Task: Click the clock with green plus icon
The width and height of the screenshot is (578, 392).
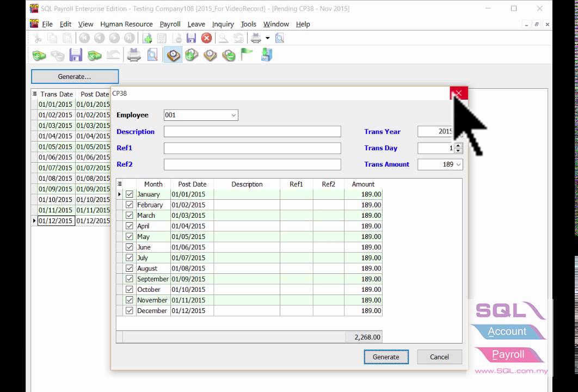Action: click(192, 56)
